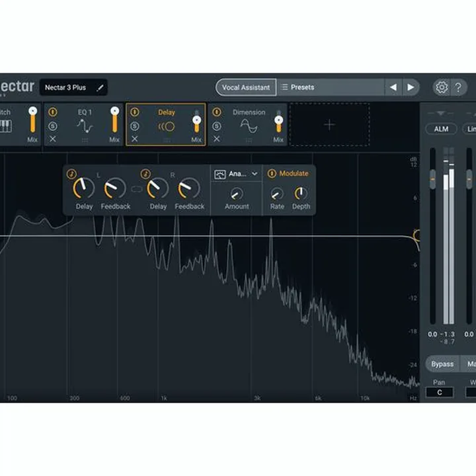The image size is (476, 476).
Task: Solo the Delay module
Action: (x=135, y=126)
